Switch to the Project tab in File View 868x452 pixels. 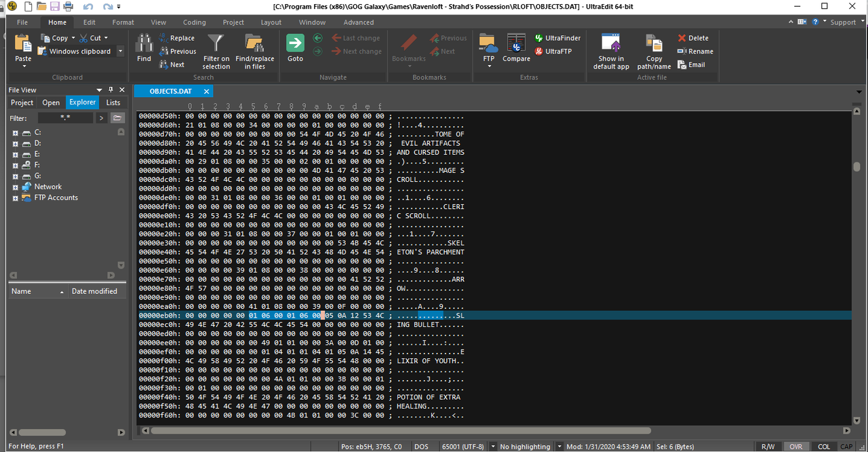[x=22, y=102]
